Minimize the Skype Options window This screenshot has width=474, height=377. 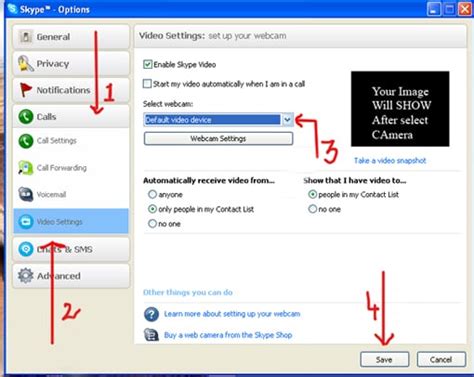coord(433,9)
